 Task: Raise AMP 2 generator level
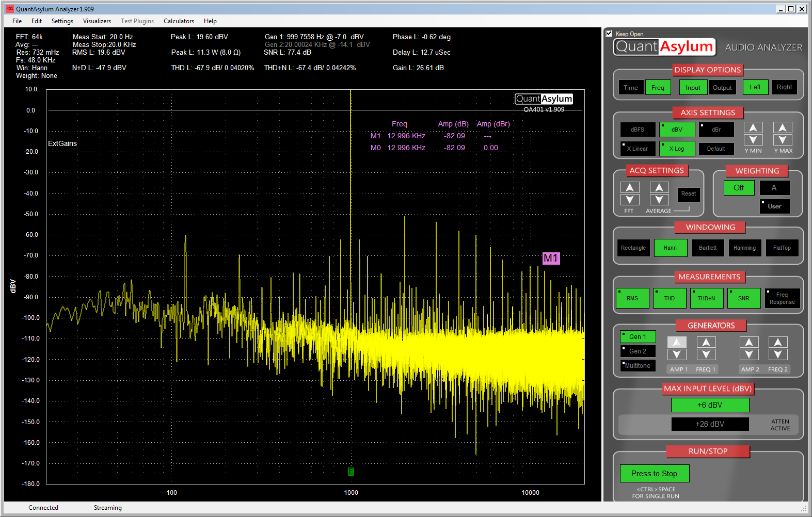[x=749, y=342]
